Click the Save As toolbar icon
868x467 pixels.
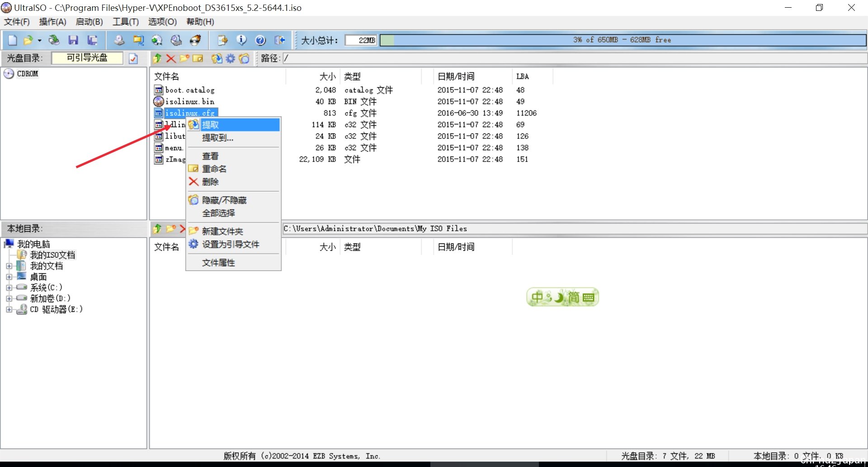[92, 40]
